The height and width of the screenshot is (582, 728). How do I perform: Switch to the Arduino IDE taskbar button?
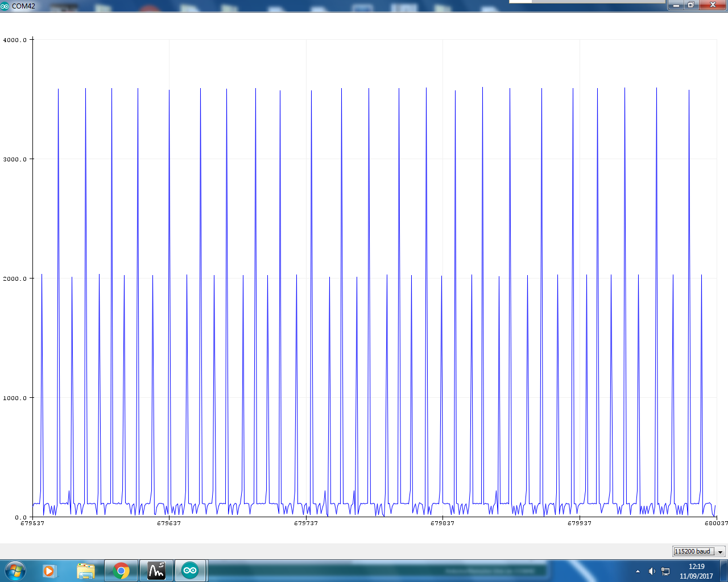tap(190, 571)
